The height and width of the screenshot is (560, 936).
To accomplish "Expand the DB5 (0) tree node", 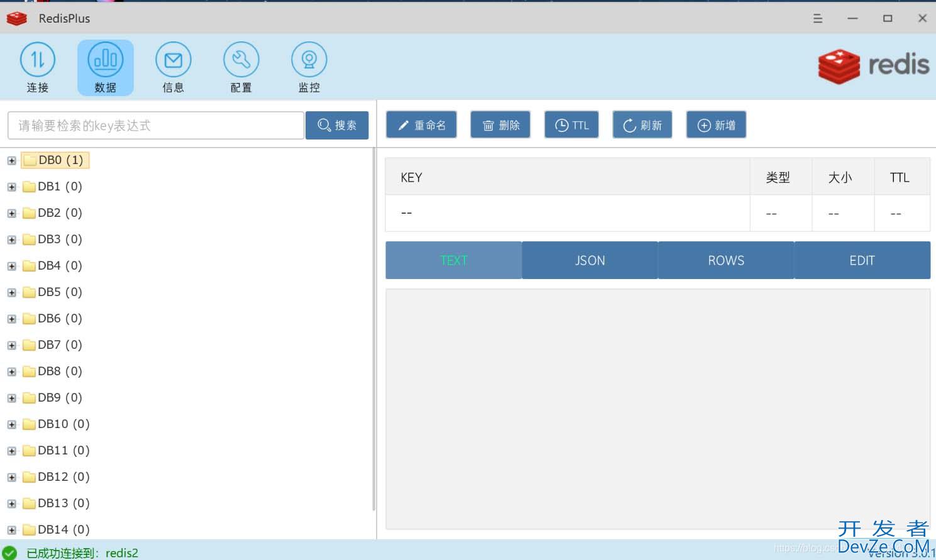I will coord(11,293).
